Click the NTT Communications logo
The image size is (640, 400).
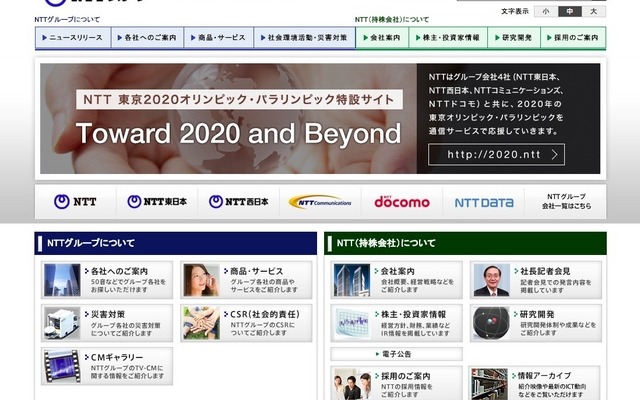coord(320,202)
